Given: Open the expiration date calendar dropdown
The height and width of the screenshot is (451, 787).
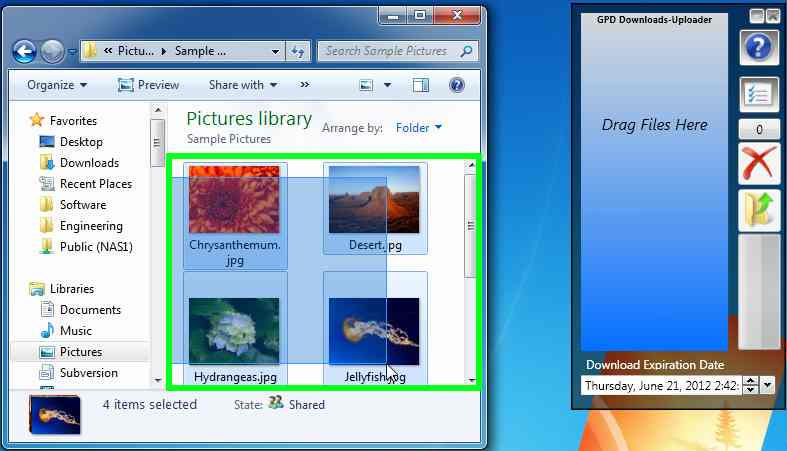Looking at the screenshot, I should pos(767,385).
